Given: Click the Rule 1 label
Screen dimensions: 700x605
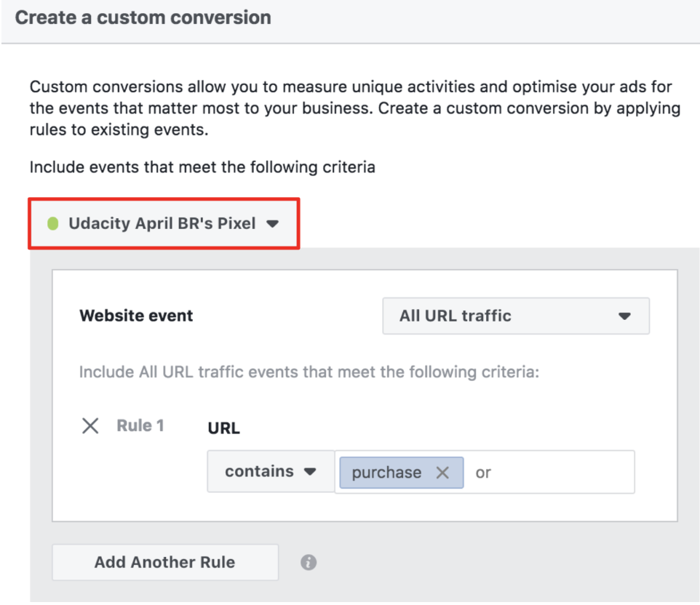Looking at the screenshot, I should tap(140, 426).
